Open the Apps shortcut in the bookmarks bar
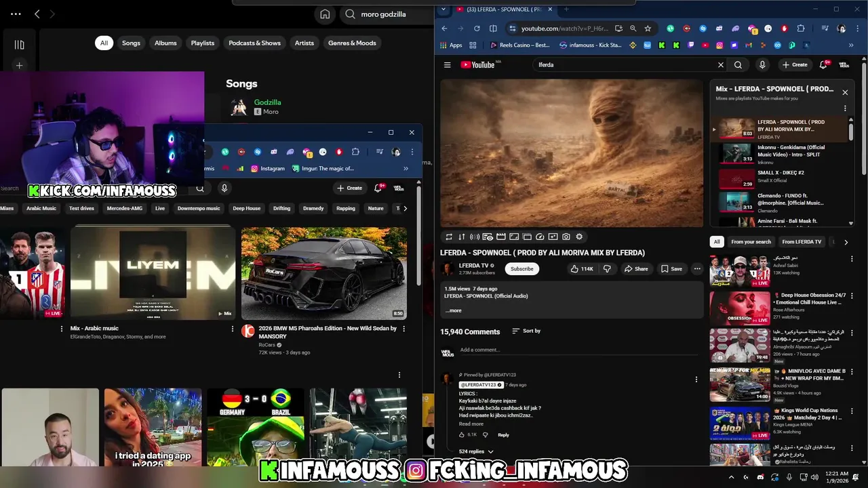This screenshot has width=868, height=488. [451, 45]
